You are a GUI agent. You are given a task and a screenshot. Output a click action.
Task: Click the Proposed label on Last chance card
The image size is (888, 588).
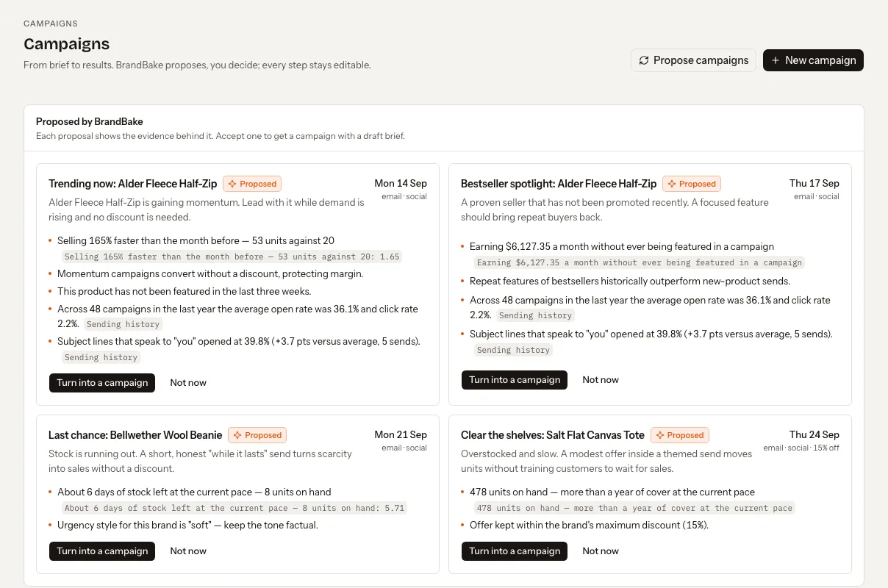[x=263, y=435]
